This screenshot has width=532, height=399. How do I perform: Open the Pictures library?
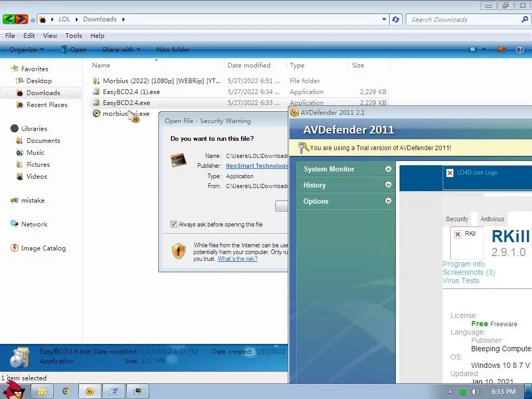click(38, 165)
